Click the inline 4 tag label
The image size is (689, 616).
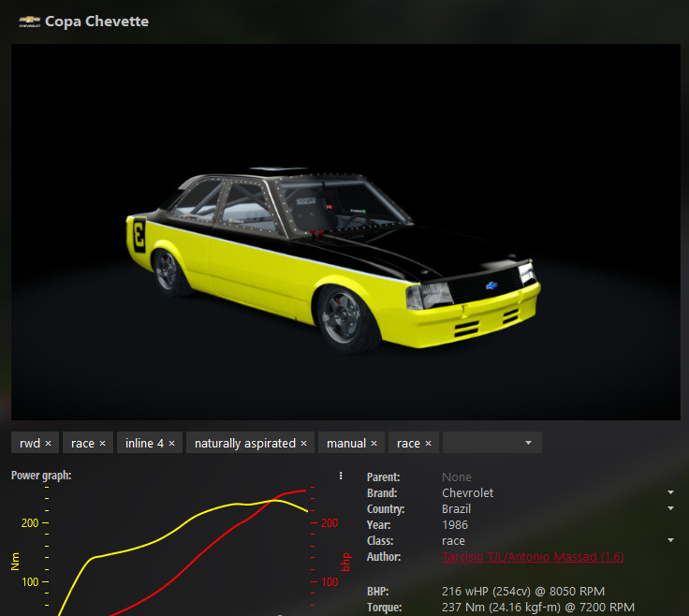(144, 444)
